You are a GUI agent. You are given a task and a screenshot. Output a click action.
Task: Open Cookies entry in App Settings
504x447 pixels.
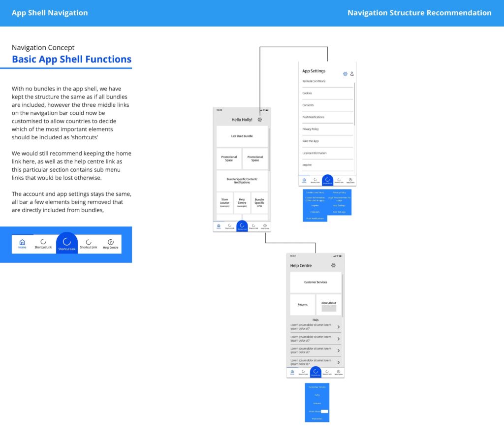pyautogui.click(x=307, y=93)
